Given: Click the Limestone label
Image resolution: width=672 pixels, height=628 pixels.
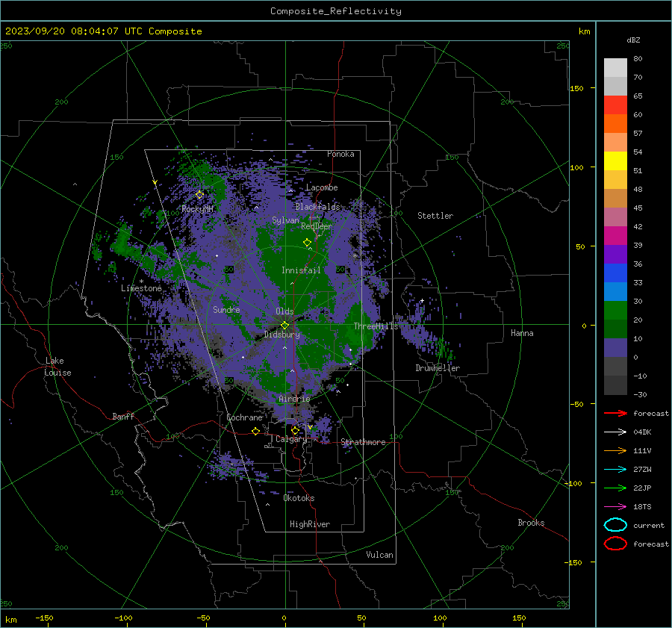Looking at the screenshot, I should click(x=141, y=288).
